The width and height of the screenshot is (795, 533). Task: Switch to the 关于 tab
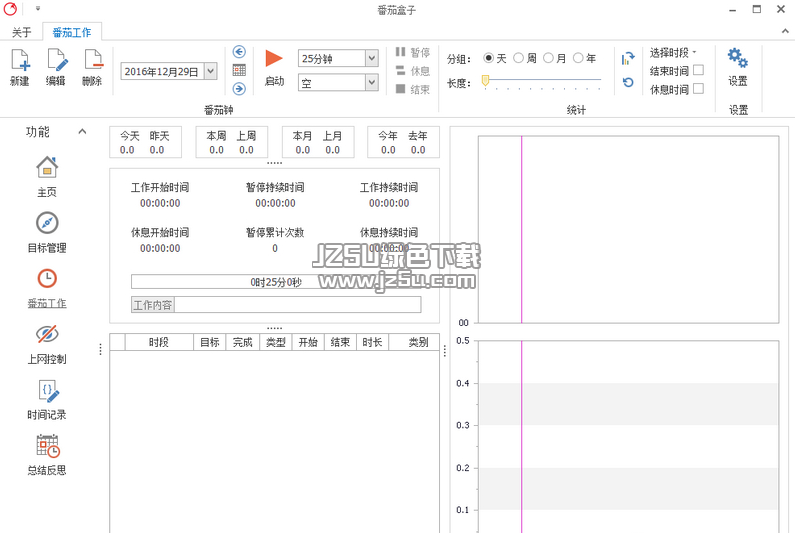[22, 32]
